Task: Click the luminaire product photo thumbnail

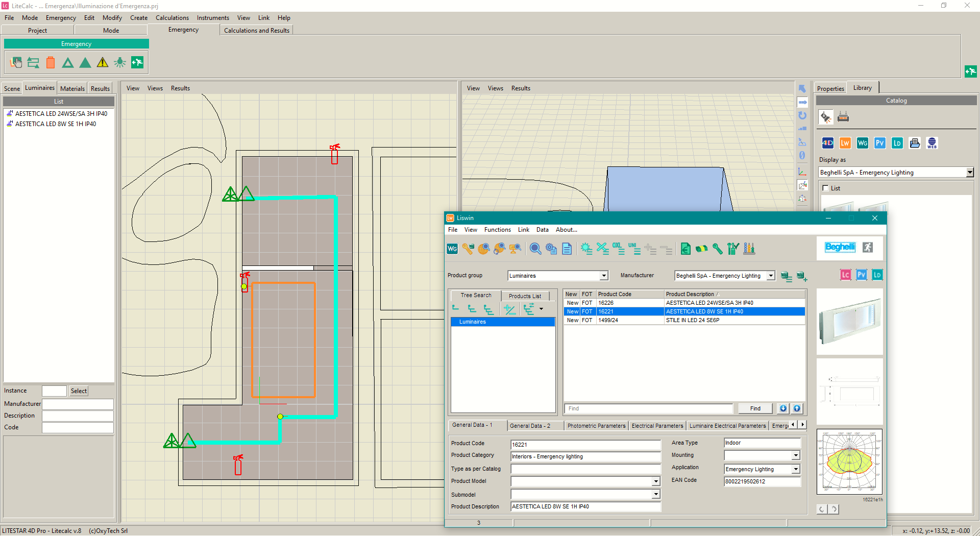Action: point(850,323)
